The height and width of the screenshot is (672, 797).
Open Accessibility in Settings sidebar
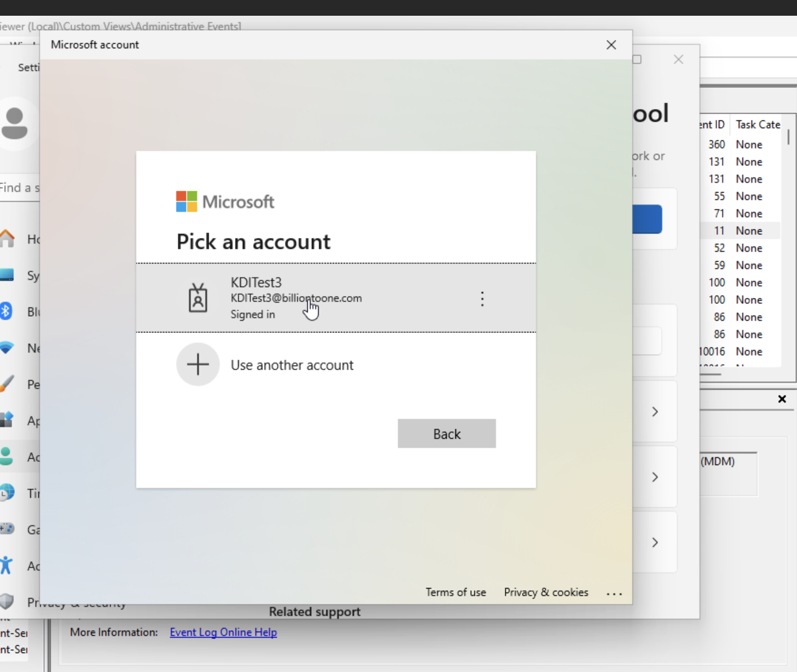coord(20,566)
